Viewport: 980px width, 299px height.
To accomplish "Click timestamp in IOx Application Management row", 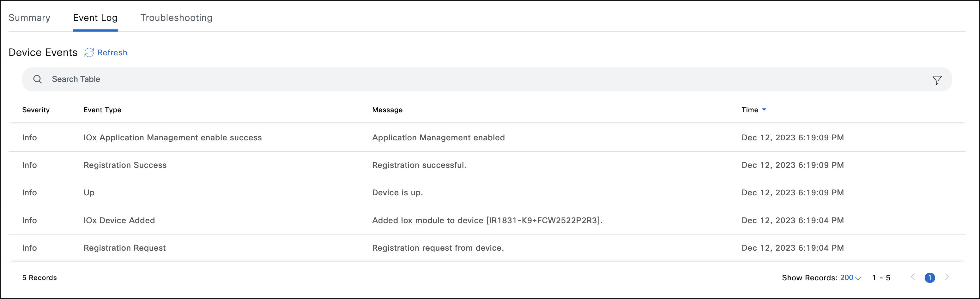I will pos(792,138).
